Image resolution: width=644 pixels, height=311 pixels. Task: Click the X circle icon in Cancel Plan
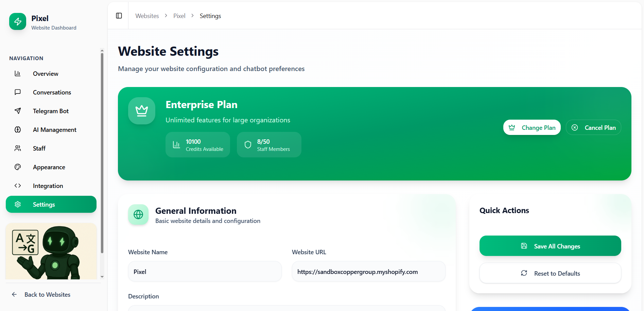pos(575,127)
